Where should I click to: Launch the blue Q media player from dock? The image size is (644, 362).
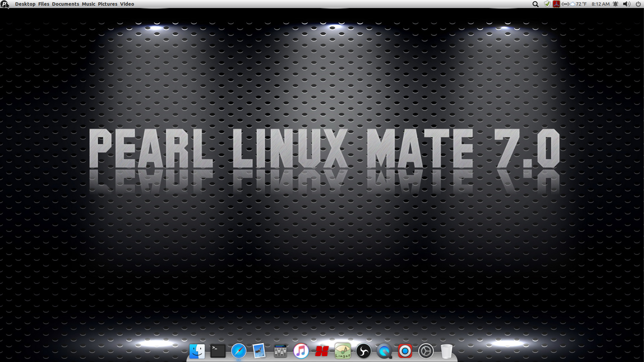tap(384, 351)
